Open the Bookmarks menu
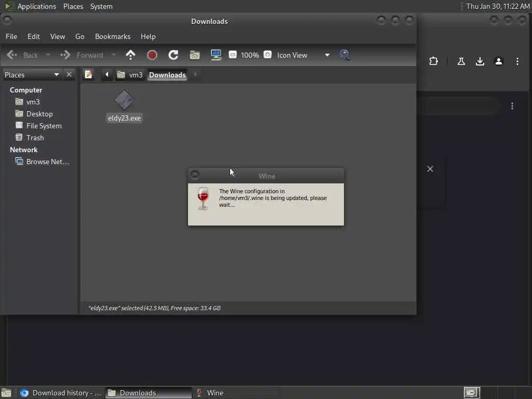This screenshot has height=399, width=532. pos(113,36)
